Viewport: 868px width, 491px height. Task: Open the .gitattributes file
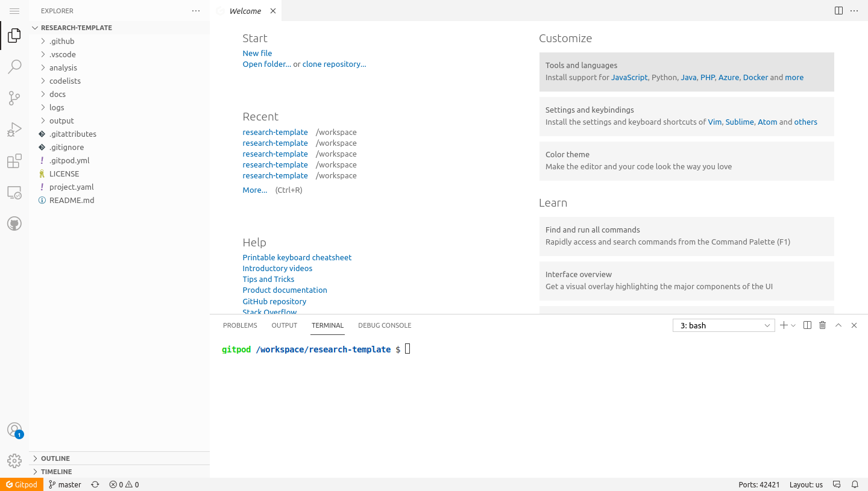click(119, 134)
